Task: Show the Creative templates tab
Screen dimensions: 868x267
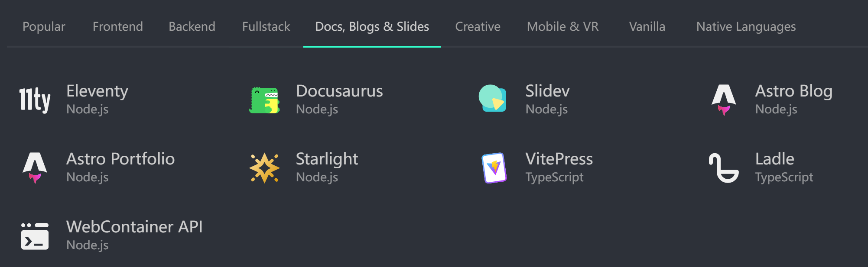Action: point(478,27)
